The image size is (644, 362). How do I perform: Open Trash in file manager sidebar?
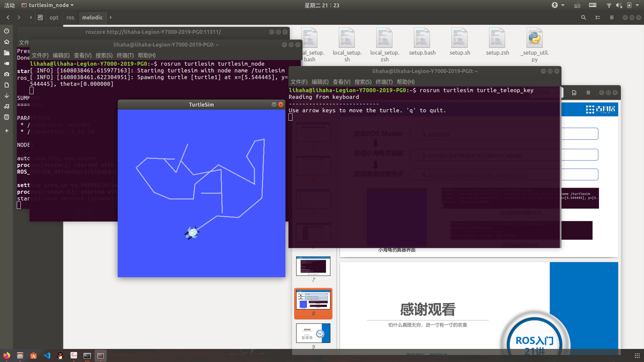coord(7,117)
